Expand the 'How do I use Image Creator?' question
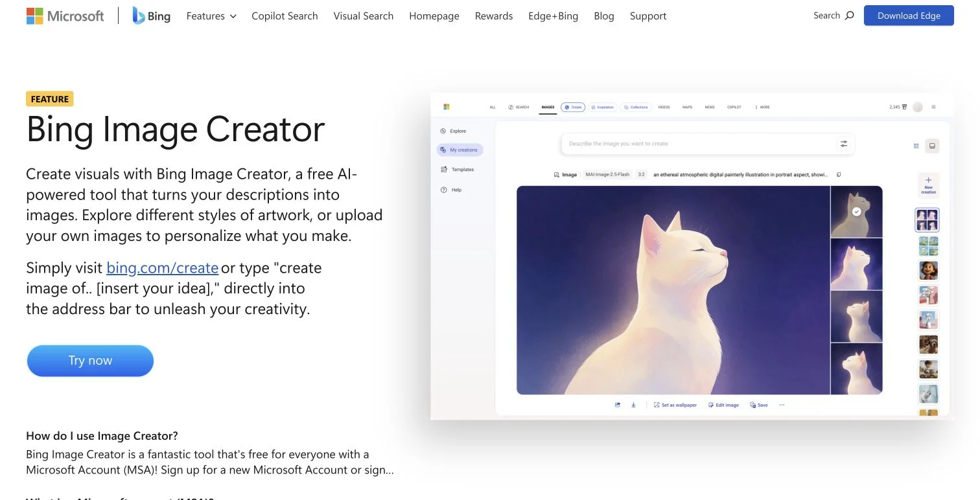Screen dimensions: 980x500 coord(102,435)
